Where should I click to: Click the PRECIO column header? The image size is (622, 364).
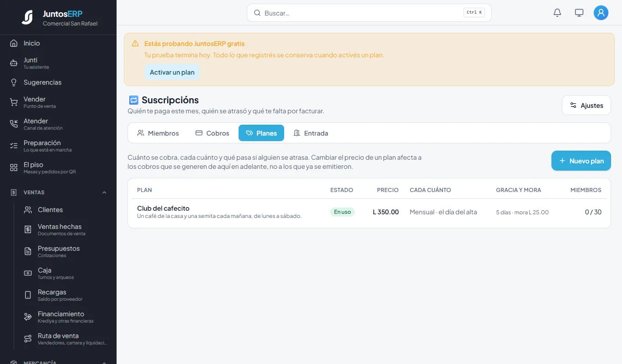click(388, 190)
